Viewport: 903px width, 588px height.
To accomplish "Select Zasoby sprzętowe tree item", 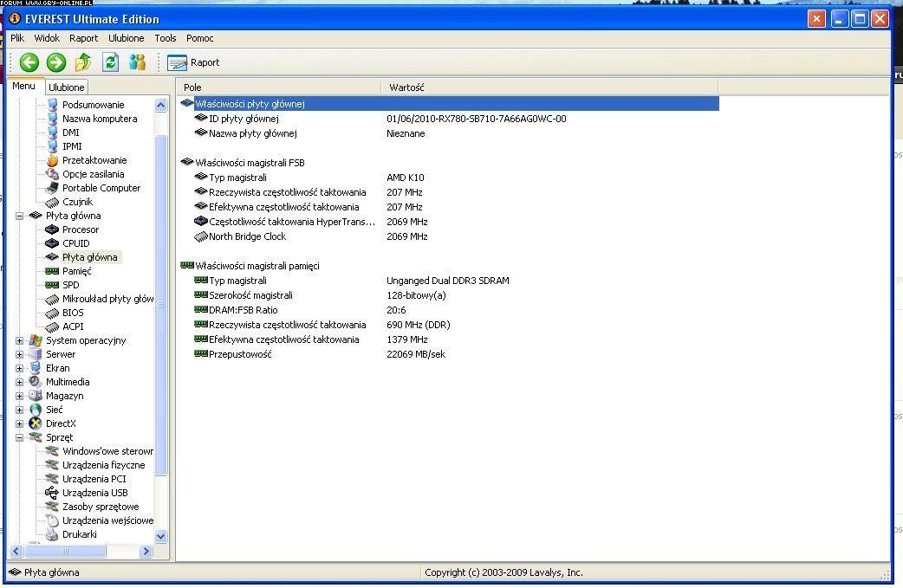I will pos(101,507).
